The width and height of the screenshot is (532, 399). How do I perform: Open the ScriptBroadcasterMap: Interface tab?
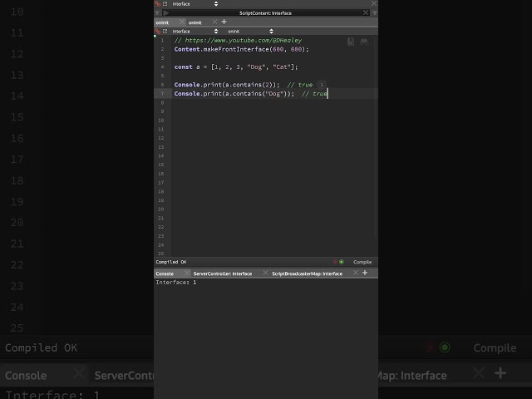click(x=307, y=273)
